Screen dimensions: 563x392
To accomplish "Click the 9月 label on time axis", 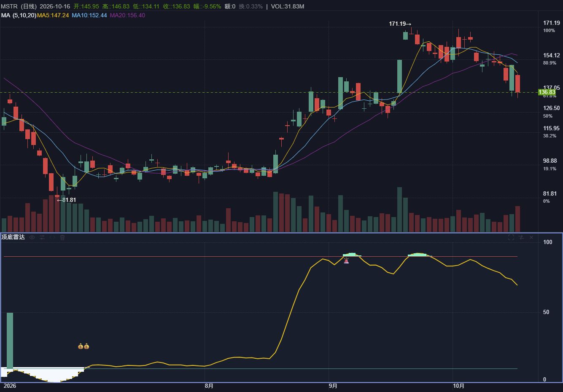I will (x=333, y=386).
